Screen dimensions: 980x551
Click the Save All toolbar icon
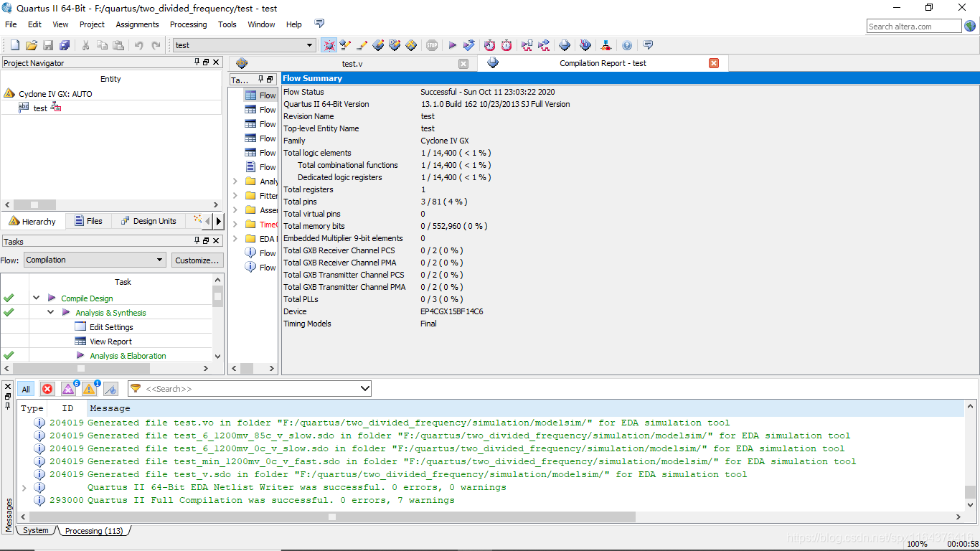click(x=65, y=45)
